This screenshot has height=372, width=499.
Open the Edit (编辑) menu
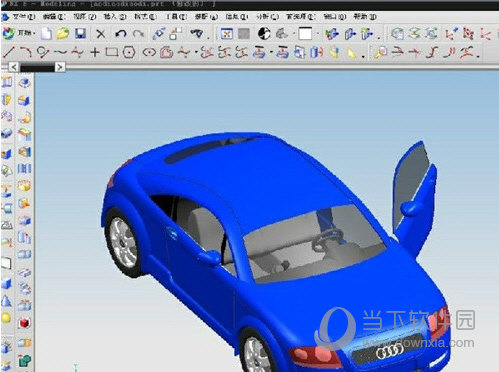pos(54,16)
